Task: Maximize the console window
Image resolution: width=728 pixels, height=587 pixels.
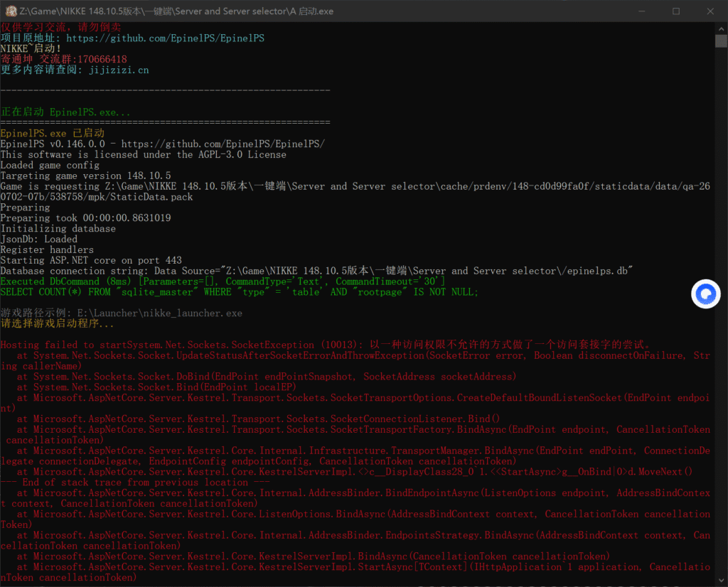Action: click(x=676, y=11)
